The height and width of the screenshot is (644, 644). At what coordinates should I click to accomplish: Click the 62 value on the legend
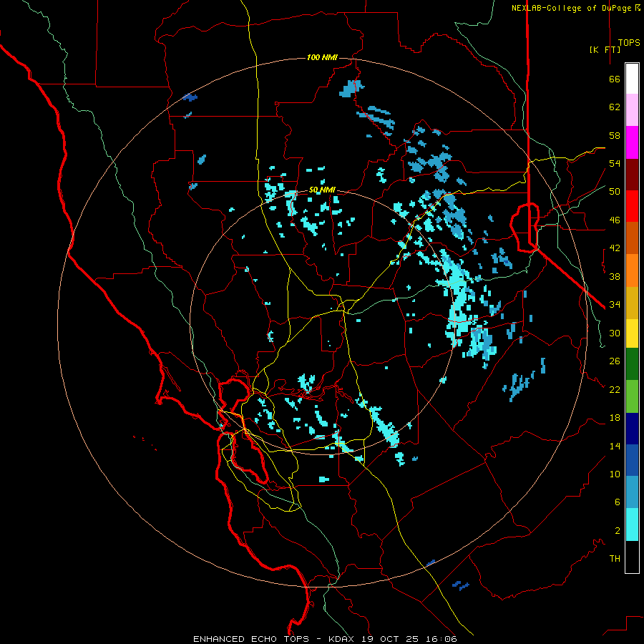tap(615, 107)
